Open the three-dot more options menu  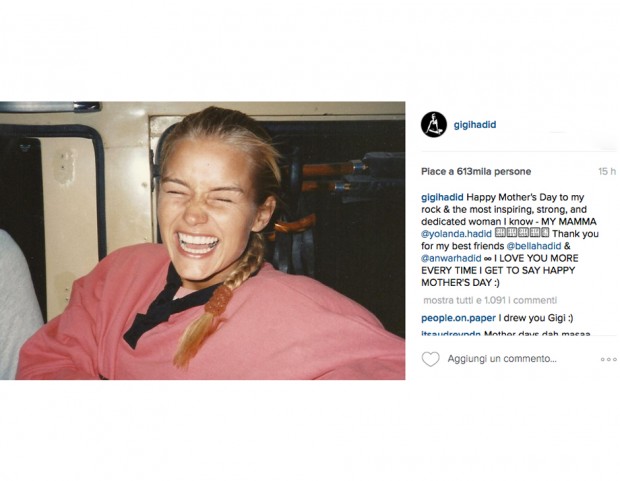pos(608,359)
